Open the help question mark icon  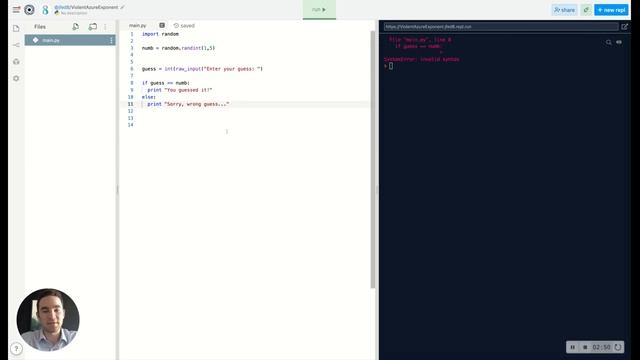click(x=16, y=349)
